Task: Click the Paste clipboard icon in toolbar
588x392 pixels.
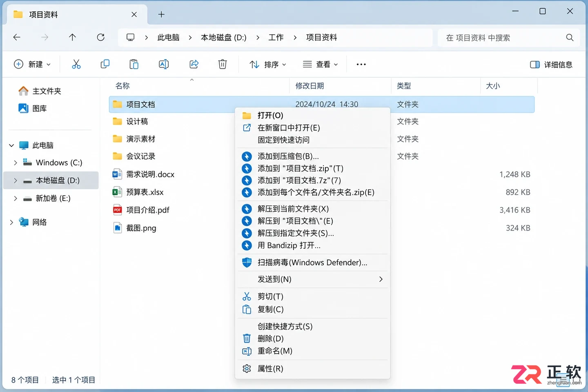Action: point(134,64)
